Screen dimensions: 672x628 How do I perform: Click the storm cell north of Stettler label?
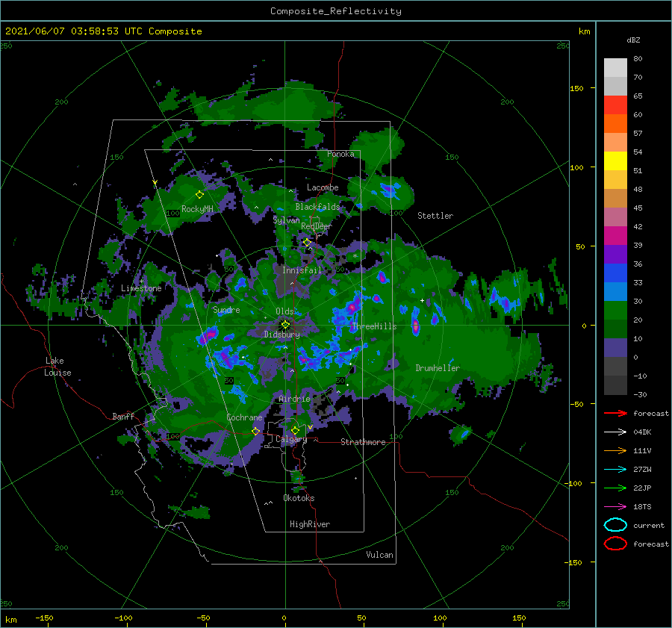pyautogui.click(x=390, y=190)
